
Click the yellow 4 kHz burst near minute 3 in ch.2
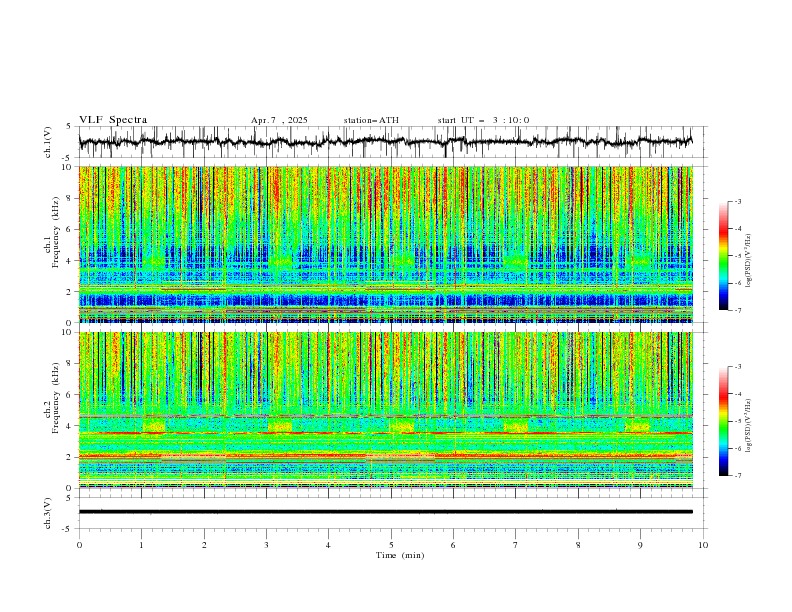click(279, 426)
